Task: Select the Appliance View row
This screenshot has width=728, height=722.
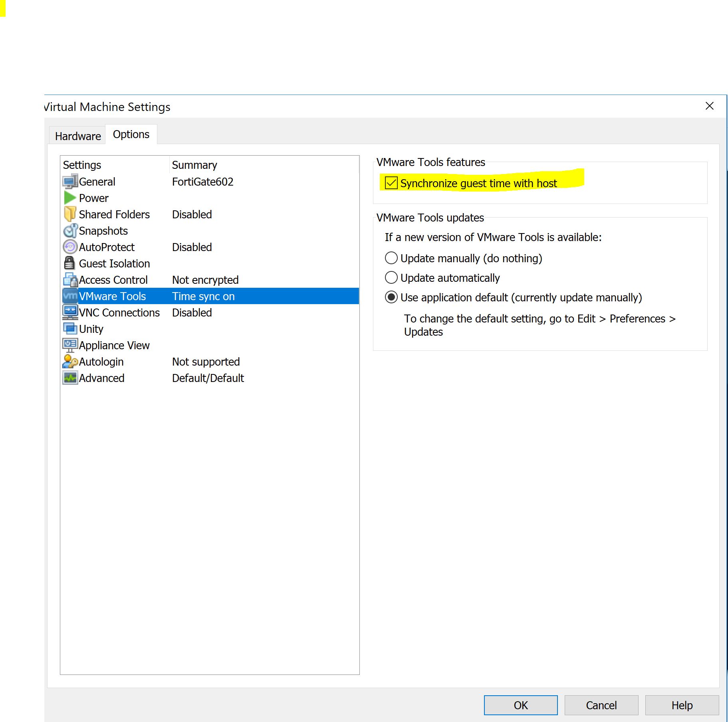Action: [210, 345]
